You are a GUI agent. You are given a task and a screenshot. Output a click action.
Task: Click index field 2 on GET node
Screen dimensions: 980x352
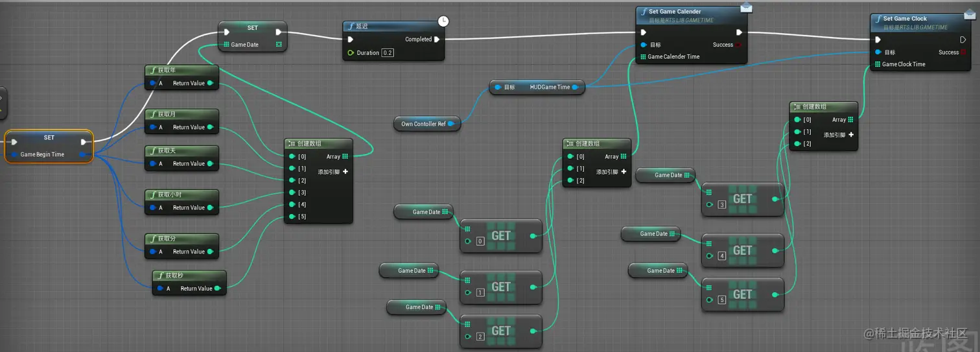(480, 336)
